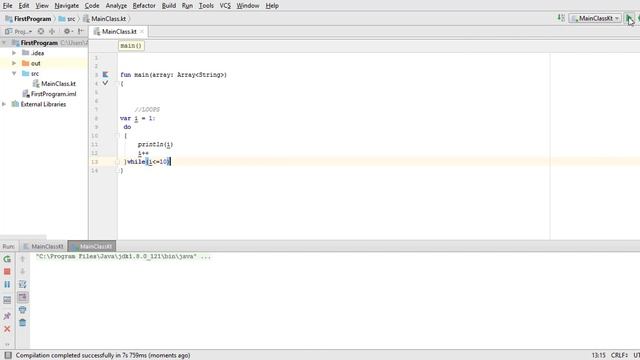Open the Tools menu
The height and width of the screenshot is (360, 640).
pyautogui.click(x=206, y=6)
